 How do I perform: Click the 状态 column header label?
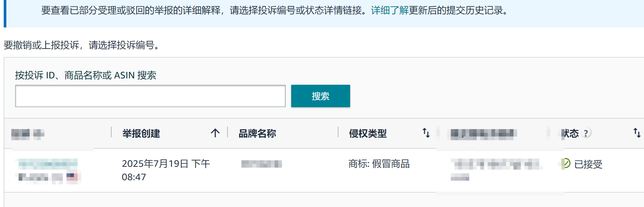point(570,133)
